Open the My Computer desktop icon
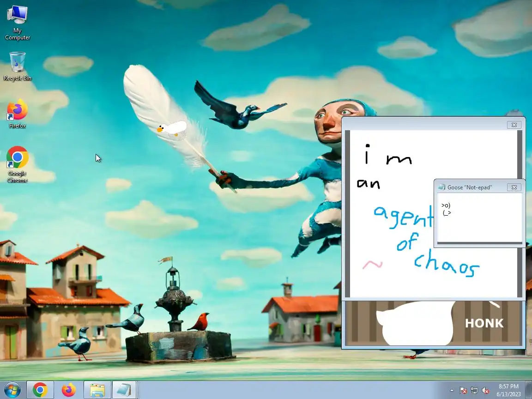Image resolution: width=532 pixels, height=399 pixels. pyautogui.click(x=17, y=23)
